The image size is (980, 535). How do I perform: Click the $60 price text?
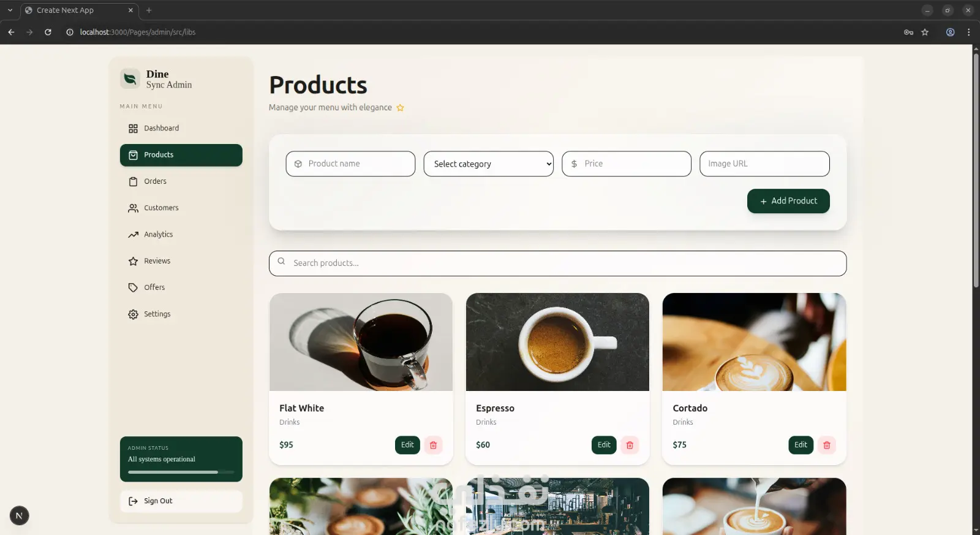coord(483,445)
